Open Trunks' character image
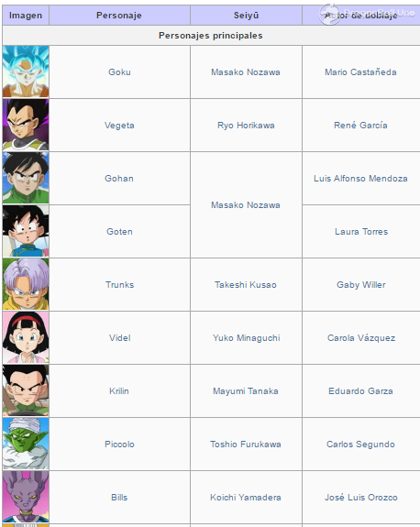 click(26, 284)
